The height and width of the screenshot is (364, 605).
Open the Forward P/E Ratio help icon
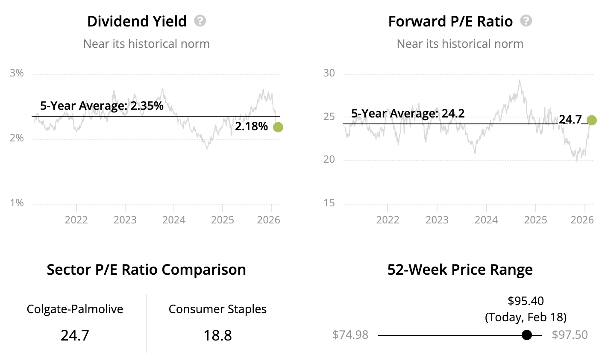pyautogui.click(x=526, y=21)
